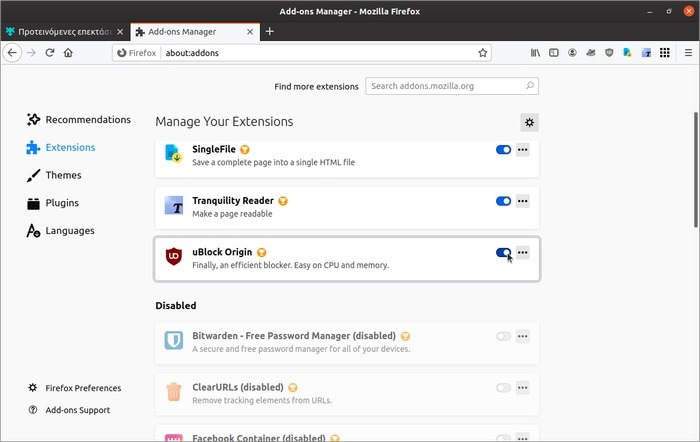This screenshot has height=442, width=700.
Task: Open the Plugins category
Action: [53, 203]
